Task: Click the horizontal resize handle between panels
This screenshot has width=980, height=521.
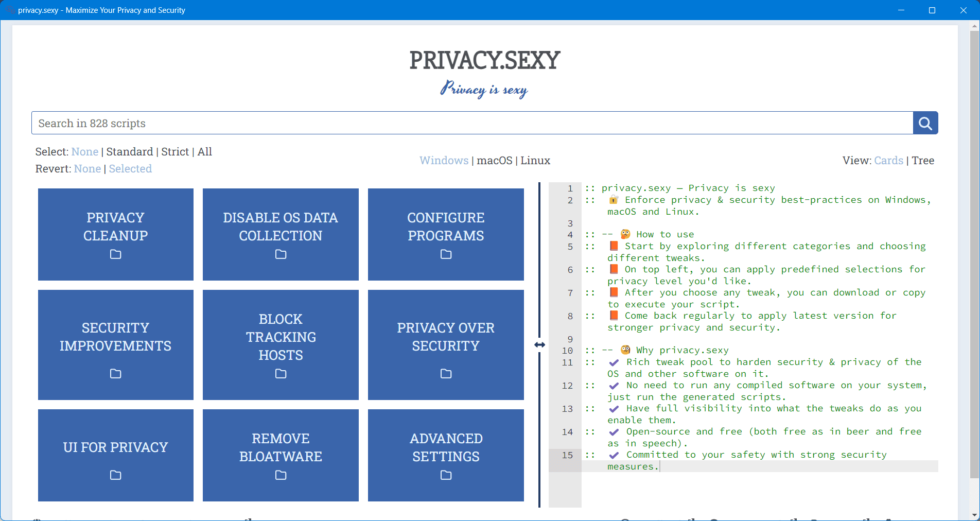Action: click(x=539, y=345)
